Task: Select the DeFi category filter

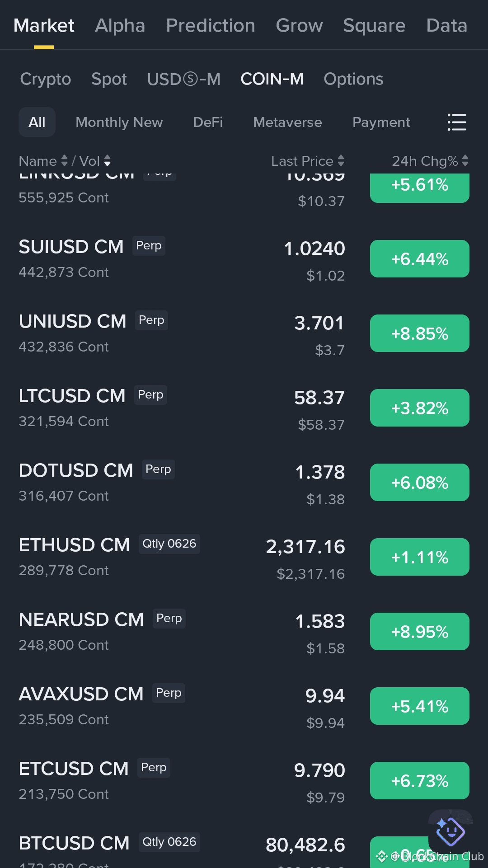Action: pos(208,122)
